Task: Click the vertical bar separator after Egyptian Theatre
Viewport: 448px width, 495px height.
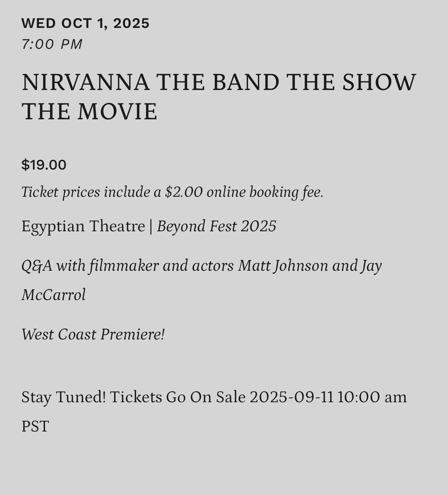Action: tap(151, 226)
